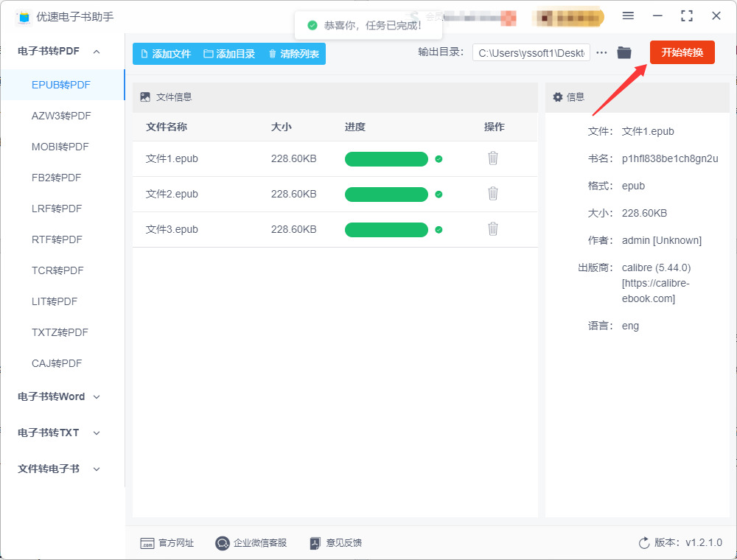Select the 文件3.epub file name

[x=172, y=229]
